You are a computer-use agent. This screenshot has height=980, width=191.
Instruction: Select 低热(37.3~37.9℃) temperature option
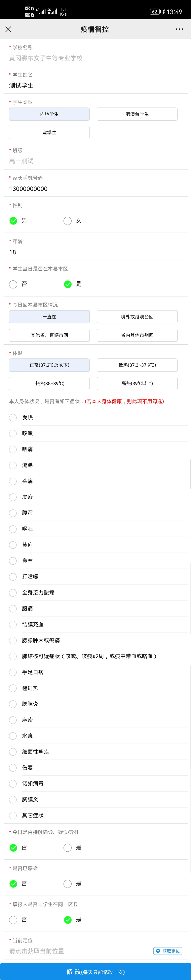137,365
